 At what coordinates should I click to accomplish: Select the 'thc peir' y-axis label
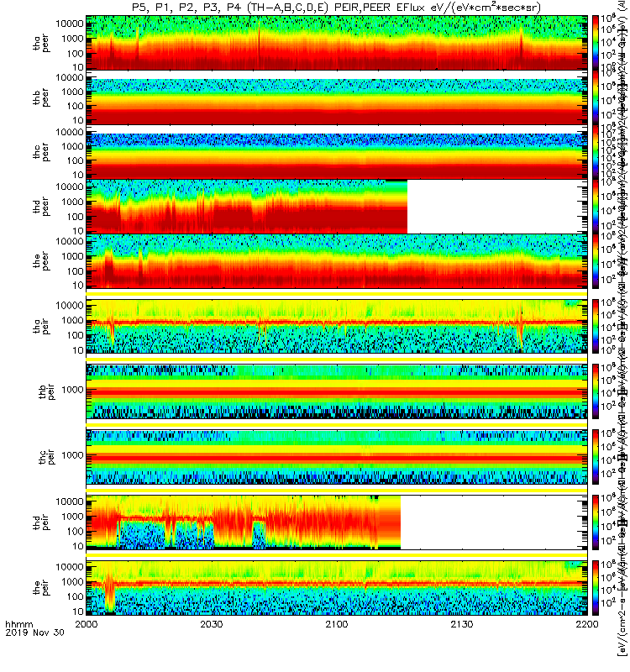[47, 457]
